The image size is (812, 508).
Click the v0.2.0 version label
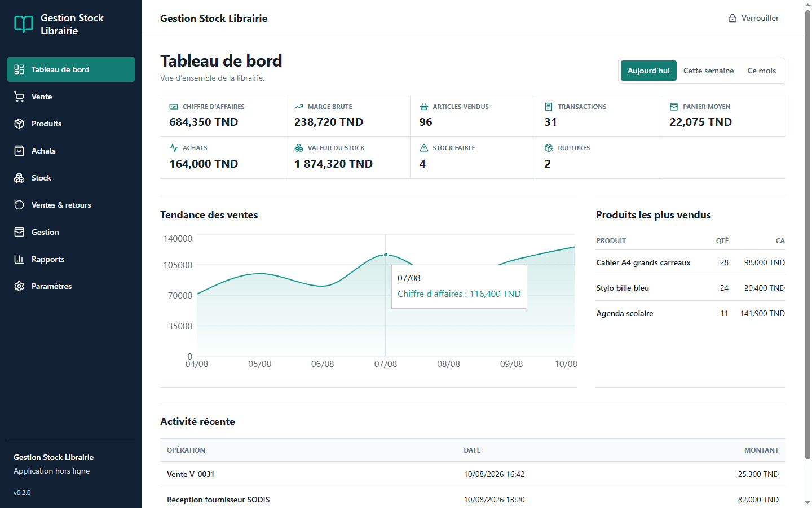point(22,492)
